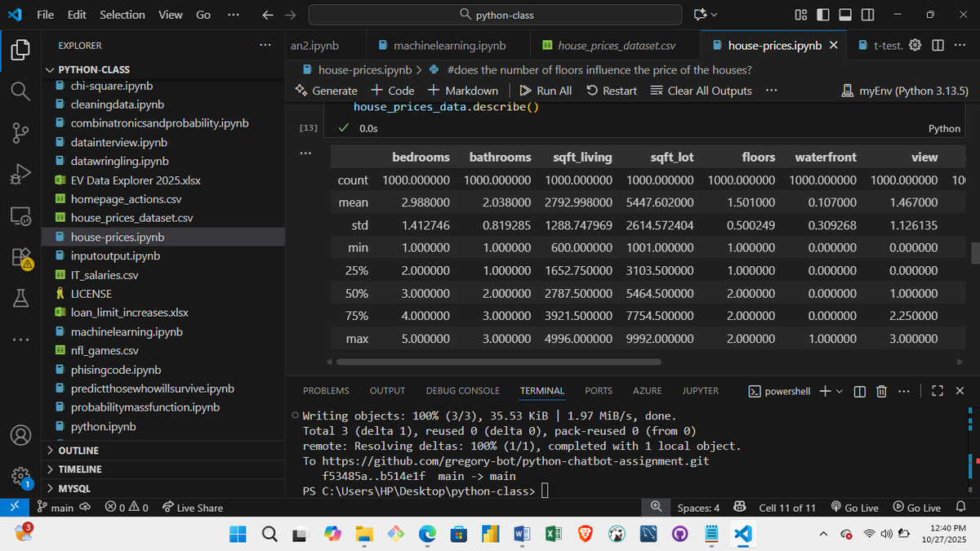
Task: Click Run All in notebook toolbar
Action: click(x=546, y=91)
